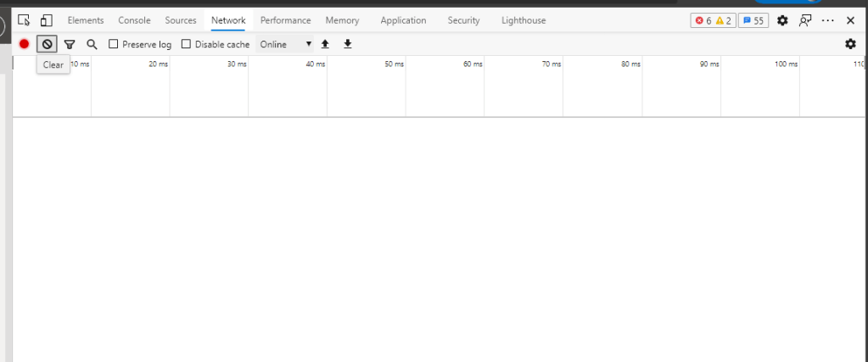Click the 55 issues counter badge
Image resolution: width=868 pixels, height=362 pixels.
click(753, 20)
